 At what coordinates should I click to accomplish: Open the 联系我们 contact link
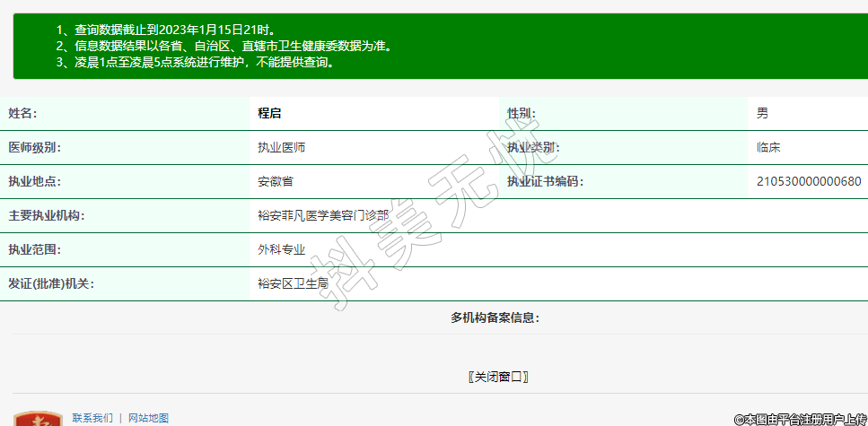pyautogui.click(x=92, y=418)
